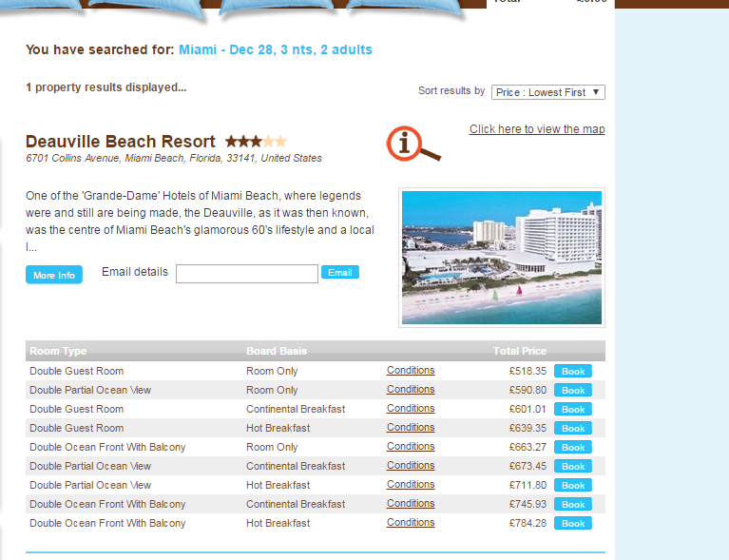
Task: Click 'Hot Breakfast' on the £784.28 row
Action: pos(278,523)
